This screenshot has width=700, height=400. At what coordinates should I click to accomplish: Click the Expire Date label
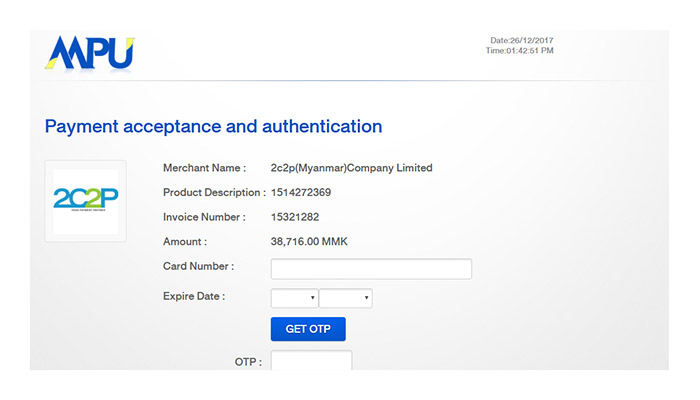tap(194, 296)
